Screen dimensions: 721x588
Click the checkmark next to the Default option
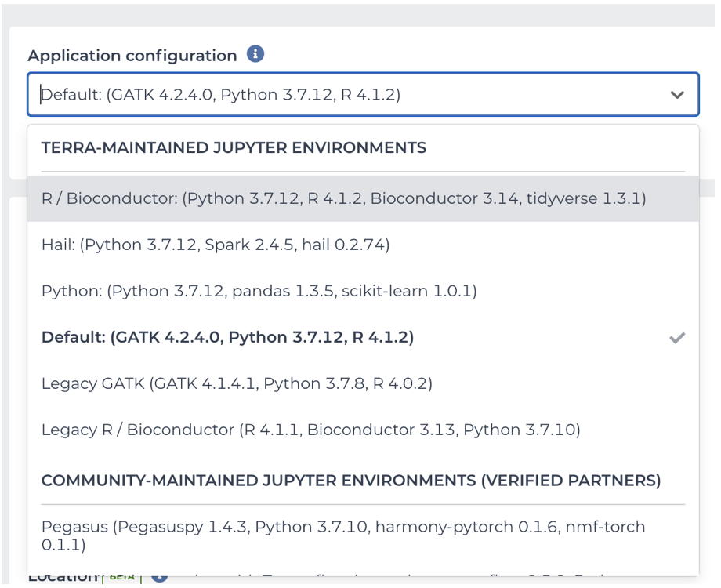(x=677, y=338)
